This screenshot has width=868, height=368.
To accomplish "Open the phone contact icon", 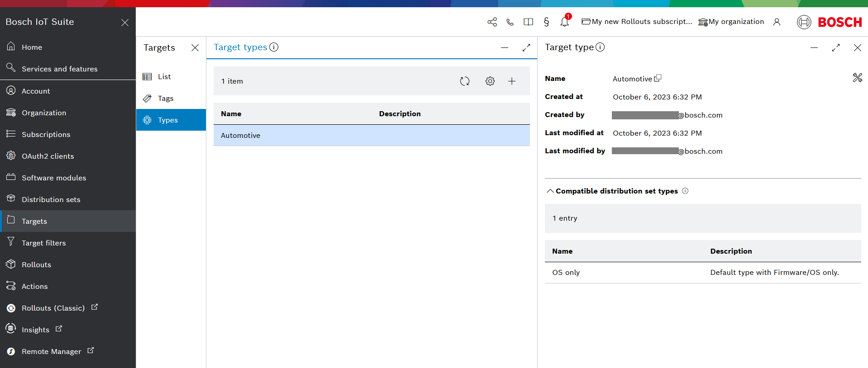I will (510, 22).
